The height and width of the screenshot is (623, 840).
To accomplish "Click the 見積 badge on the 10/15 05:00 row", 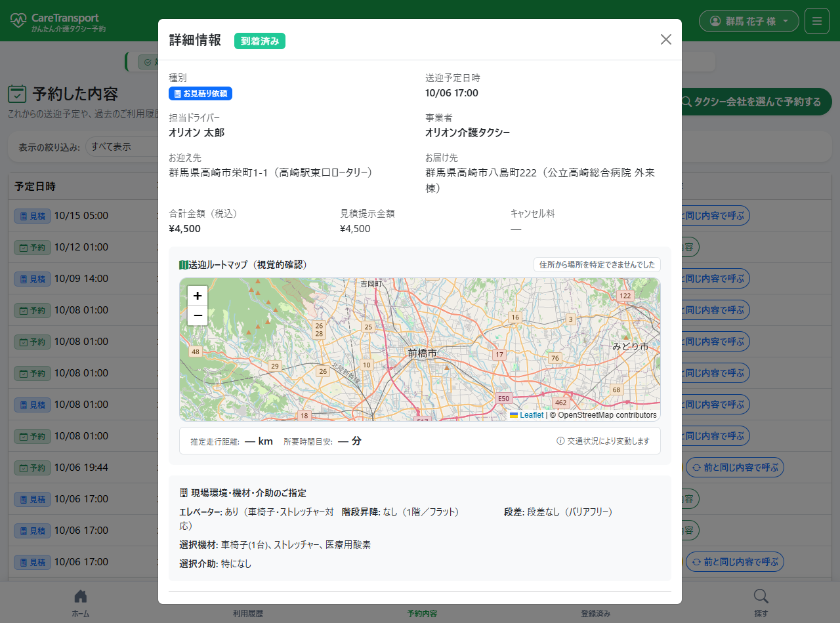I will click(32, 216).
